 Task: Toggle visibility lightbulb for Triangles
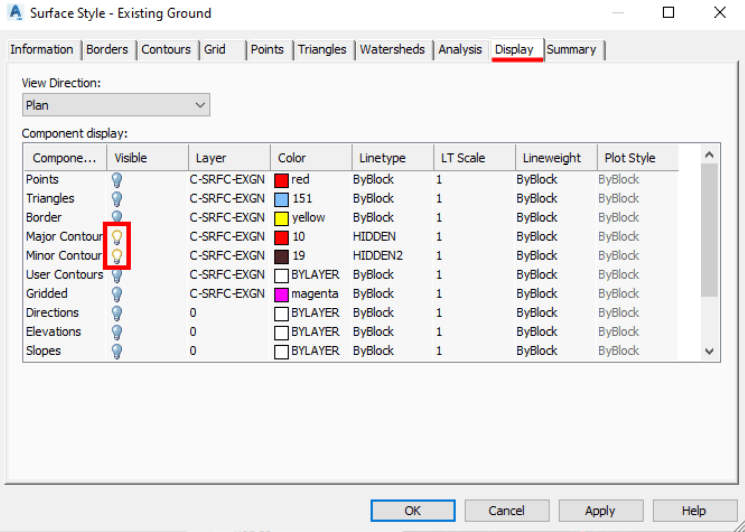tap(117, 199)
